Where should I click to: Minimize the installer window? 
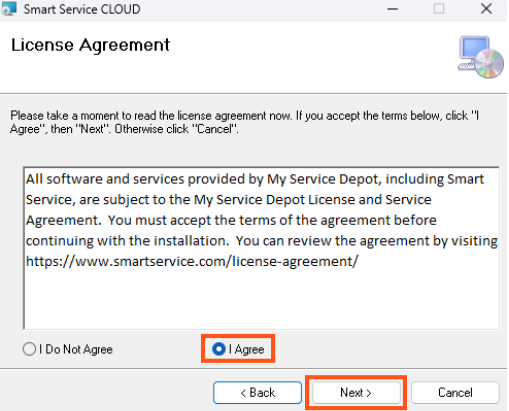[393, 9]
